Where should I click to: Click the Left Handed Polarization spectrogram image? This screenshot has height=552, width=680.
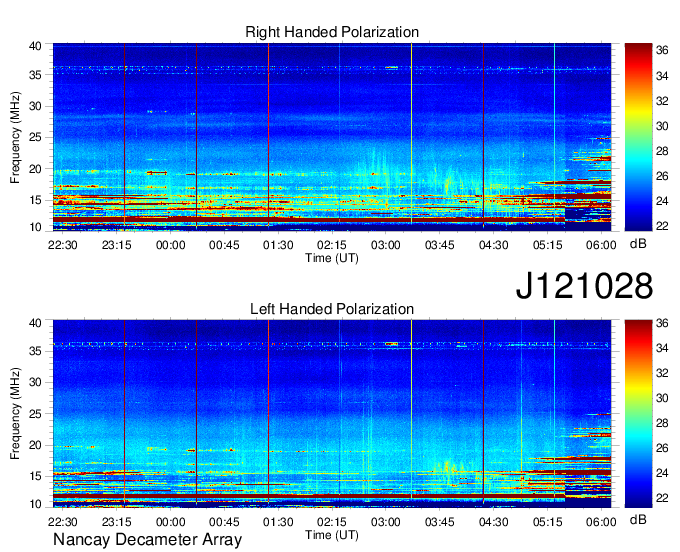(x=332, y=413)
